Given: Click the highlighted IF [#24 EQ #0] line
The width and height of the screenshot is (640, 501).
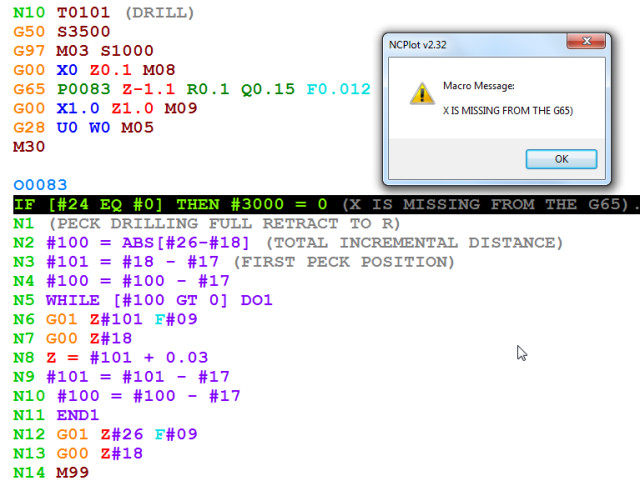Looking at the screenshot, I should [x=326, y=204].
